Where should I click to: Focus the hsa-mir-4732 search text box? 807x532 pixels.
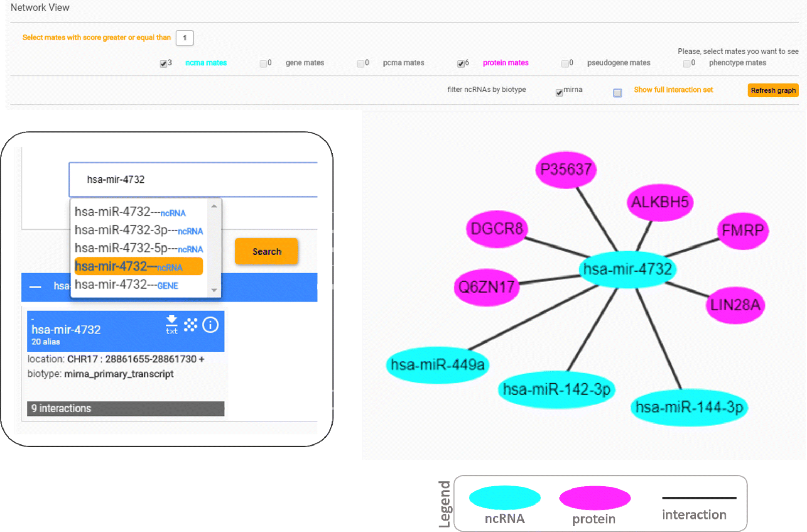click(193, 179)
